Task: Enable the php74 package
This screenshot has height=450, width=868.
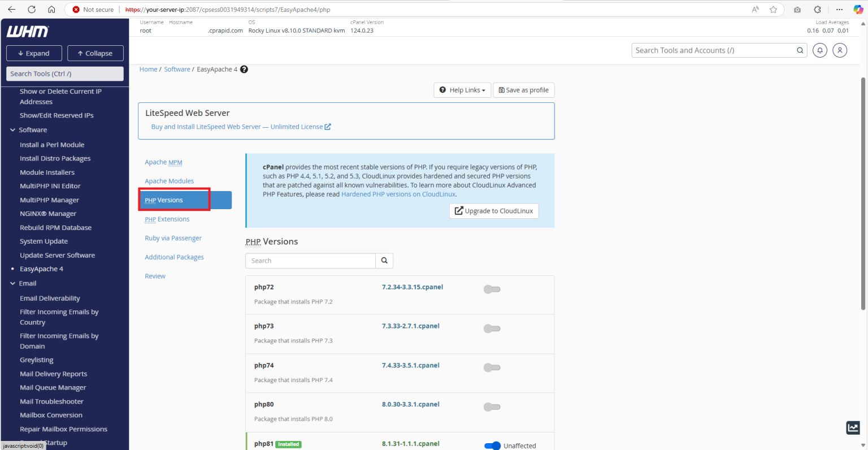Action: point(492,367)
